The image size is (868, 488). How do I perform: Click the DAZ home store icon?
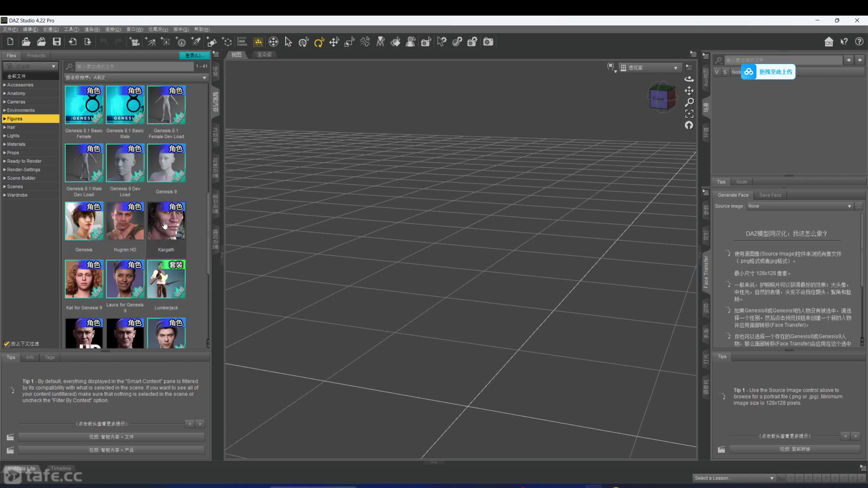coord(829,42)
